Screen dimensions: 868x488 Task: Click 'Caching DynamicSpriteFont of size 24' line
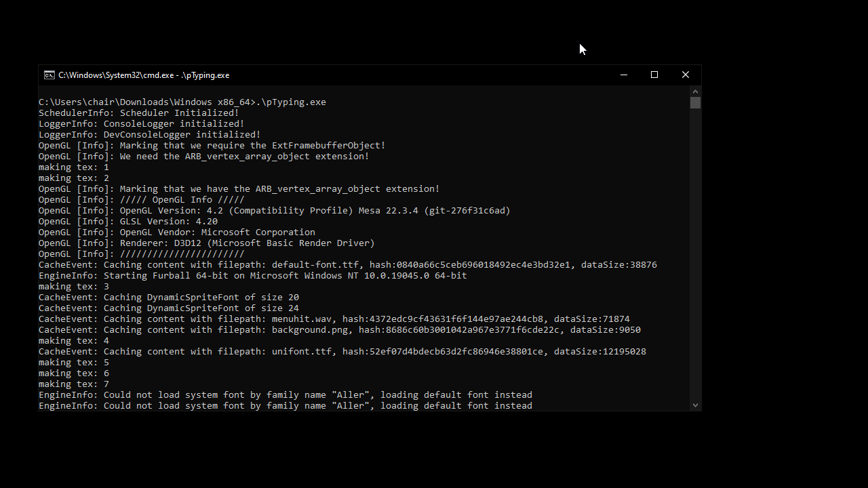[169, 308]
